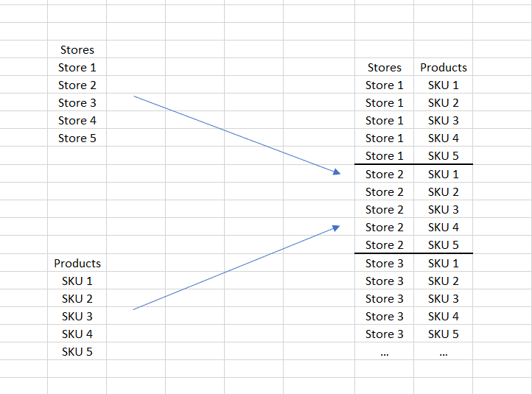Select Store 1 in the standalone Stores list

[77, 68]
